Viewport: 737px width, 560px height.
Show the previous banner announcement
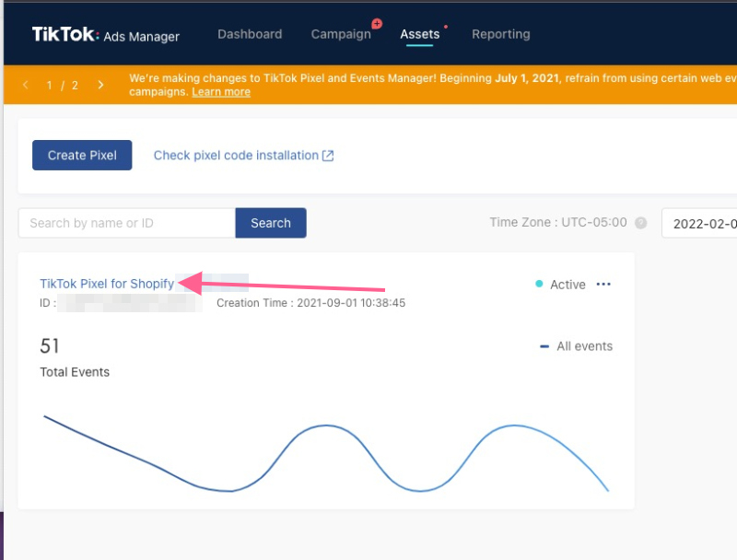coord(26,85)
